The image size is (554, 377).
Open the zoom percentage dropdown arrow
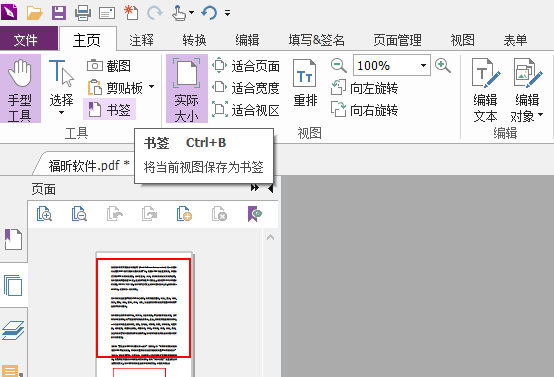[x=423, y=65]
